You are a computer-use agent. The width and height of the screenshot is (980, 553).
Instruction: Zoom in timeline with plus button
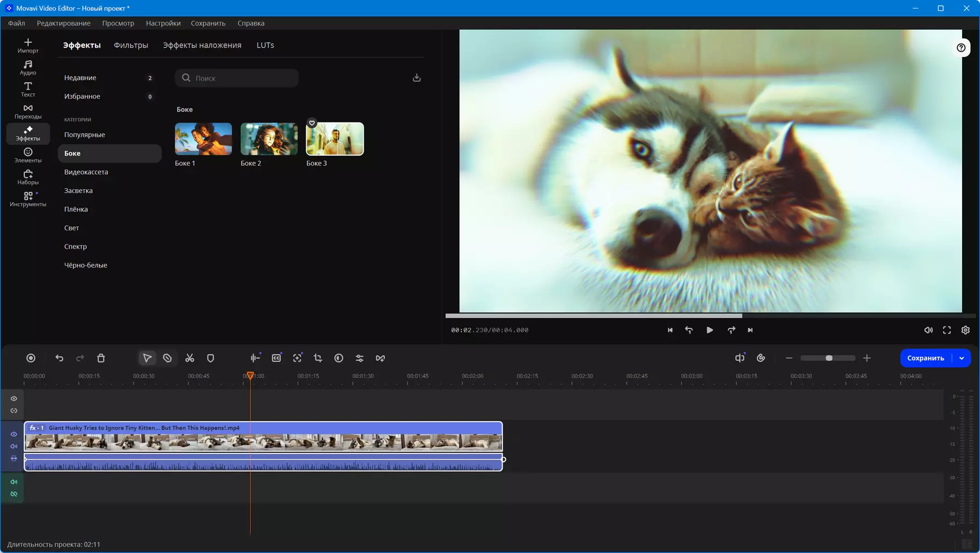[867, 358]
